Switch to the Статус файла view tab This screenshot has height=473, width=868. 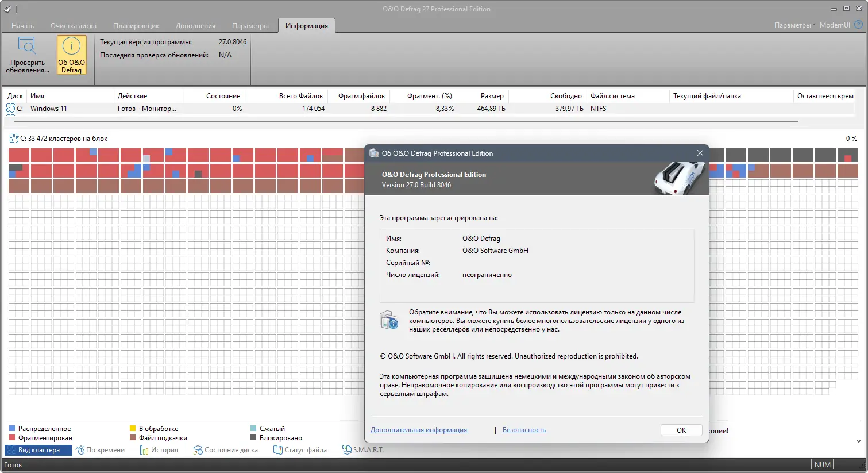(x=300, y=450)
